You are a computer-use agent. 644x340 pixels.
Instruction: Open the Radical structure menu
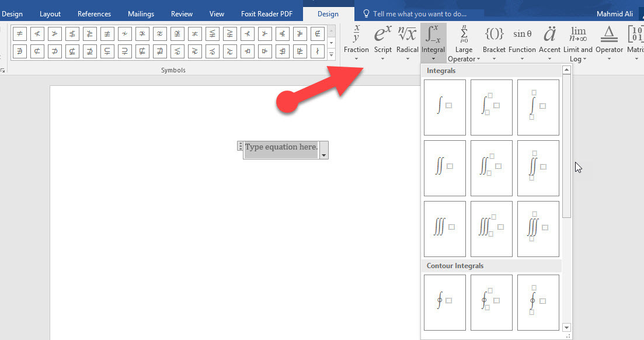click(407, 42)
